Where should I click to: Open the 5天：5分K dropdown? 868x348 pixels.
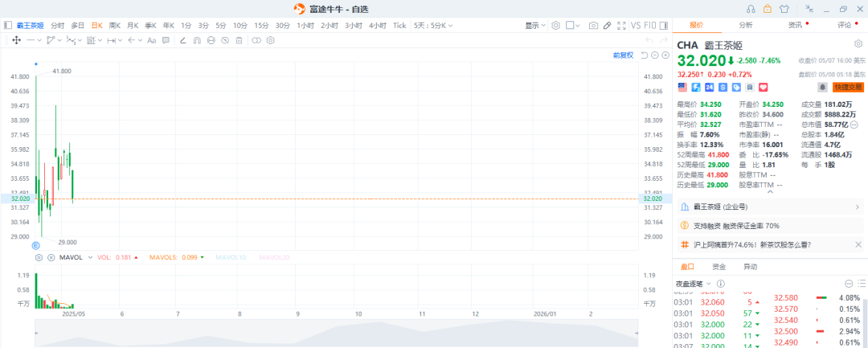[x=433, y=26]
